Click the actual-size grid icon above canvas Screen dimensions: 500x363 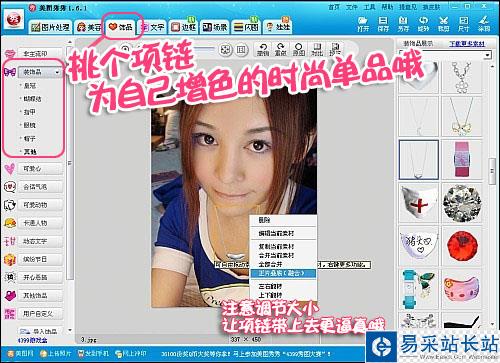241,50
